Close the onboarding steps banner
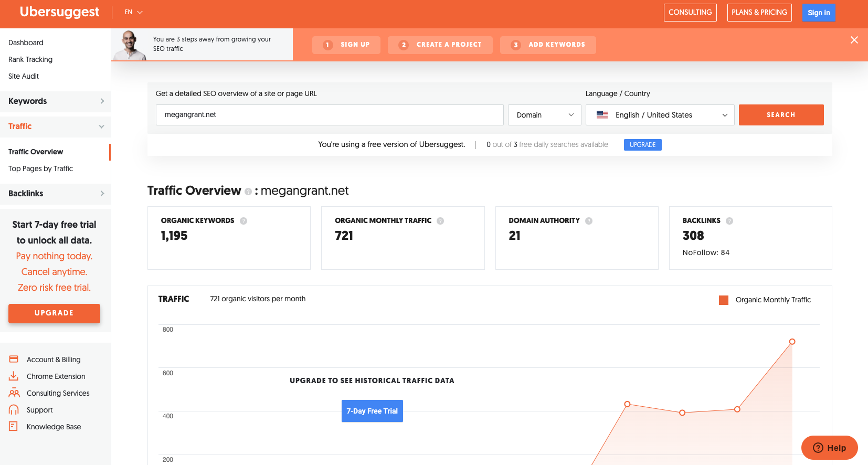Viewport: 868px width, 465px height. pos(854,40)
